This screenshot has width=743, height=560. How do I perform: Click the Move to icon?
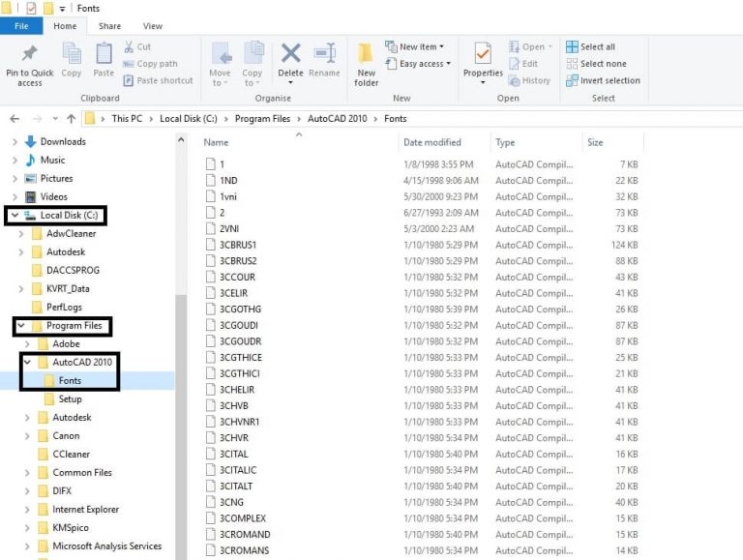tap(221, 54)
